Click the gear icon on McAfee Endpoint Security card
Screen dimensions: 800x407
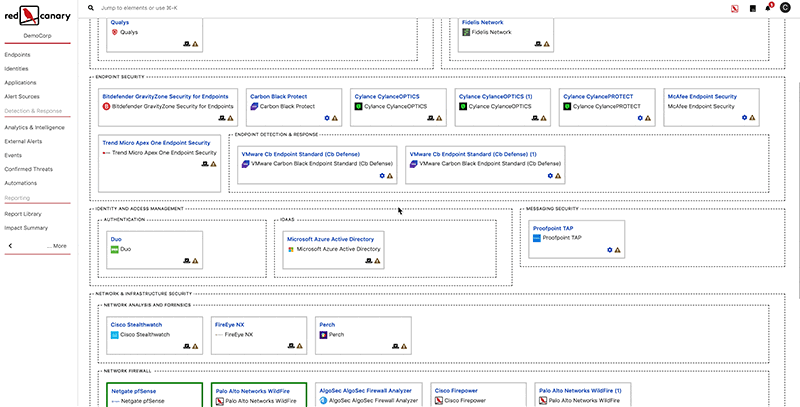[744, 118]
